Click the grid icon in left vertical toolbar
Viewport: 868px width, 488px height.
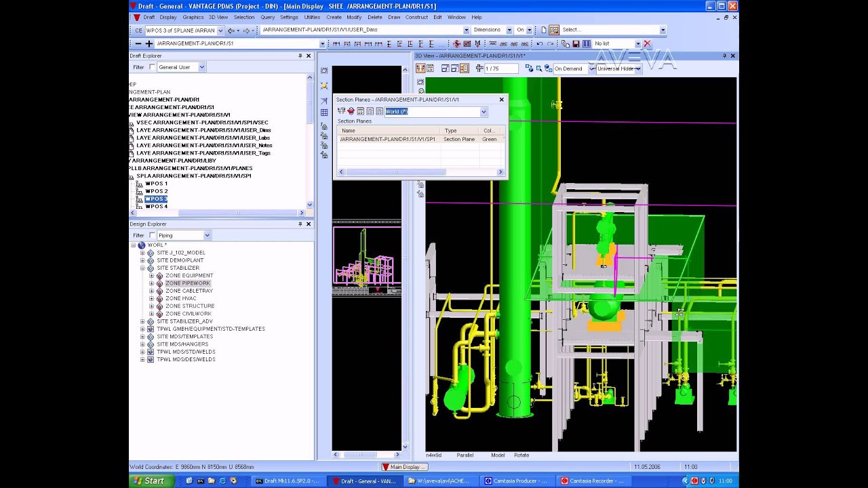pos(324,113)
